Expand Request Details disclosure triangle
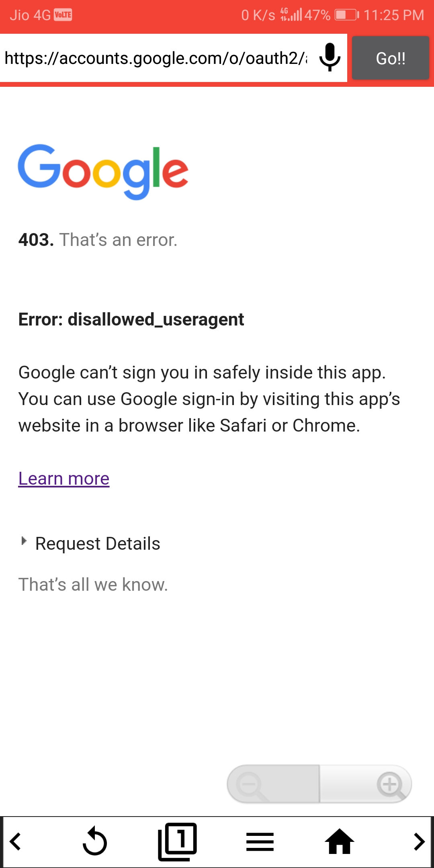The width and height of the screenshot is (434, 868). [24, 541]
